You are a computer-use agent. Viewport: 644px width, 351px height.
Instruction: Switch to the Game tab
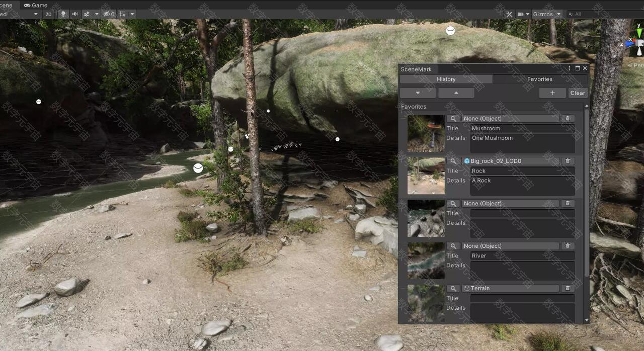(x=35, y=5)
